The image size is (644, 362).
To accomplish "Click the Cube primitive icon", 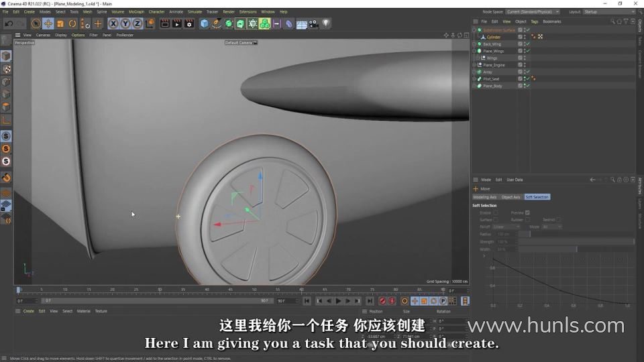I will tap(204, 24).
